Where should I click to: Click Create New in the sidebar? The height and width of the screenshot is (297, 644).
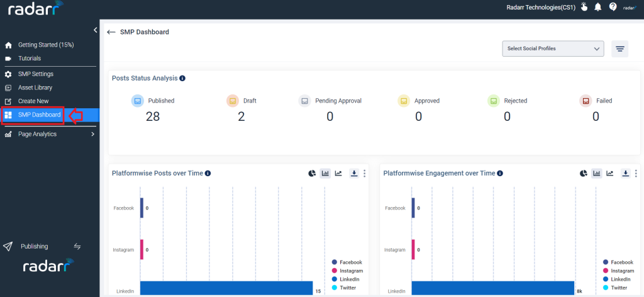(x=33, y=101)
